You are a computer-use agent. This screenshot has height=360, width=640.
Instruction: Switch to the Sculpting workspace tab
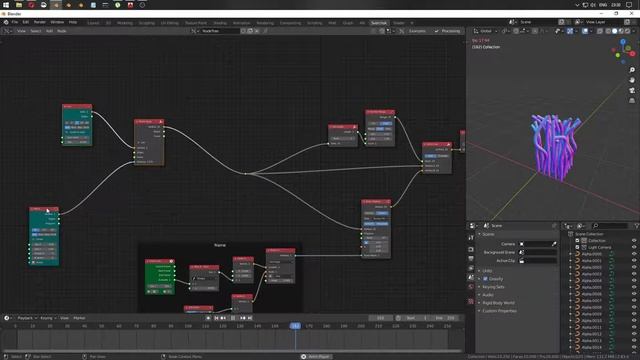(147, 23)
